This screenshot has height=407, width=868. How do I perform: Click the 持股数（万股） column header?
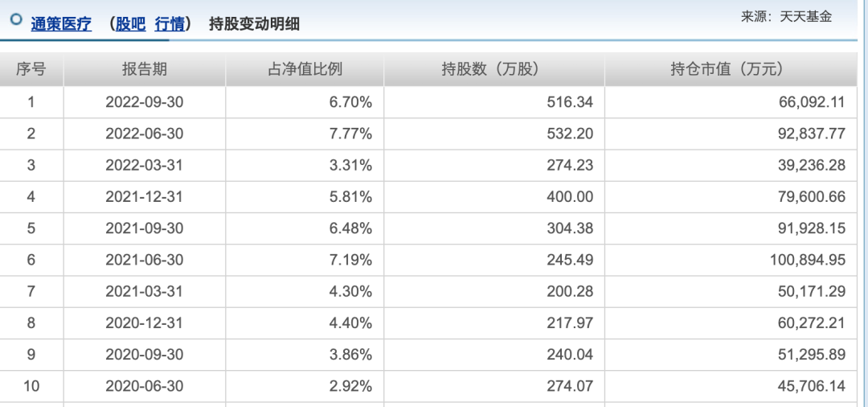pyautogui.click(x=493, y=69)
